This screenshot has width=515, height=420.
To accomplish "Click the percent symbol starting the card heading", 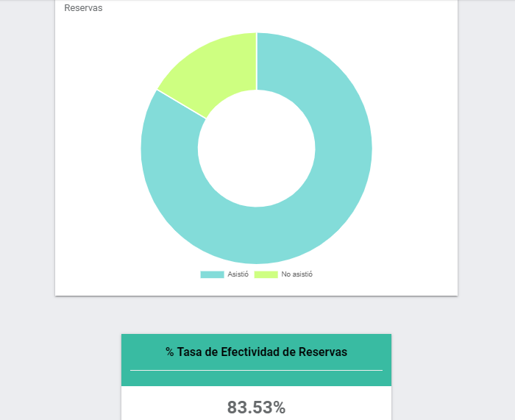I will tap(169, 352).
